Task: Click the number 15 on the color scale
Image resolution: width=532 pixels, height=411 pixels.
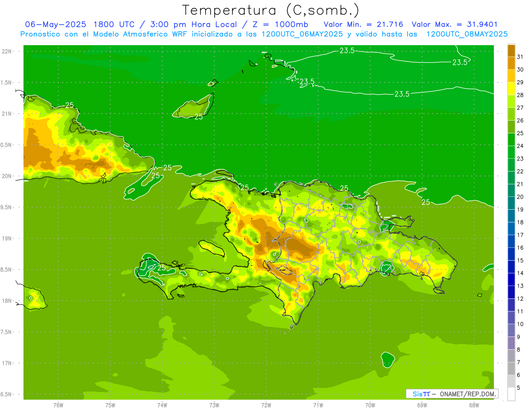Action: [x=520, y=261]
